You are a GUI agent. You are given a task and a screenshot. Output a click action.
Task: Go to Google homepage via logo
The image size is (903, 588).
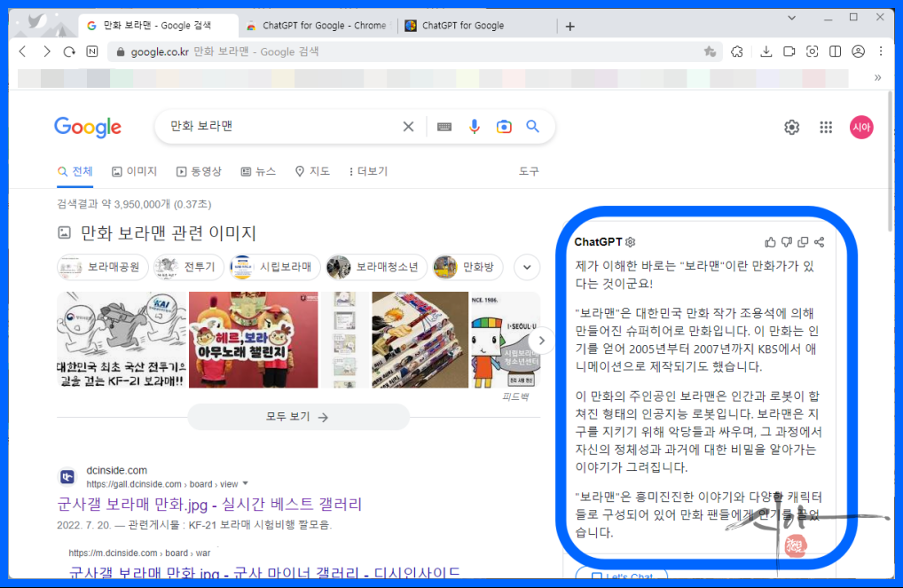pos(88,128)
